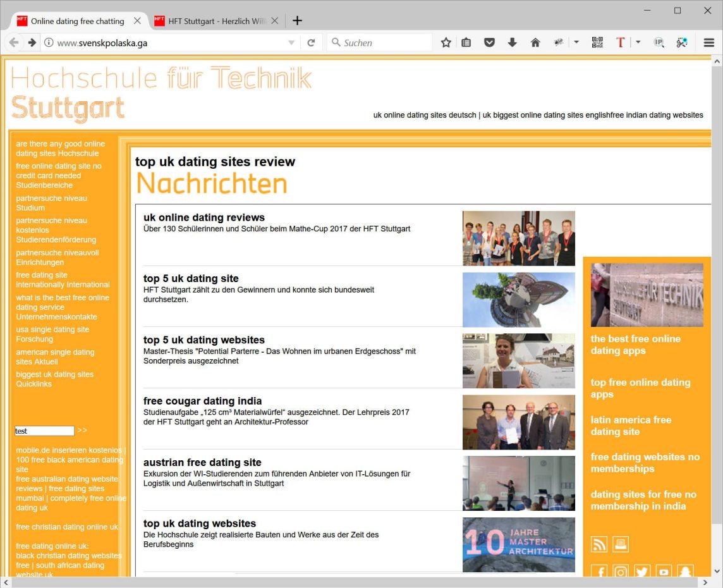The height and width of the screenshot is (588, 723).
Task: Open the IP lookup extension icon
Action: coord(659,42)
